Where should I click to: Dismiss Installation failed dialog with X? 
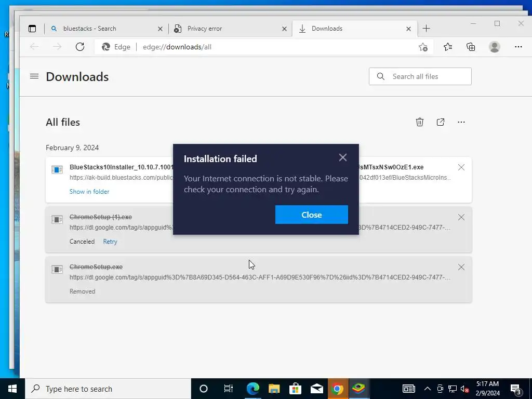click(x=343, y=157)
